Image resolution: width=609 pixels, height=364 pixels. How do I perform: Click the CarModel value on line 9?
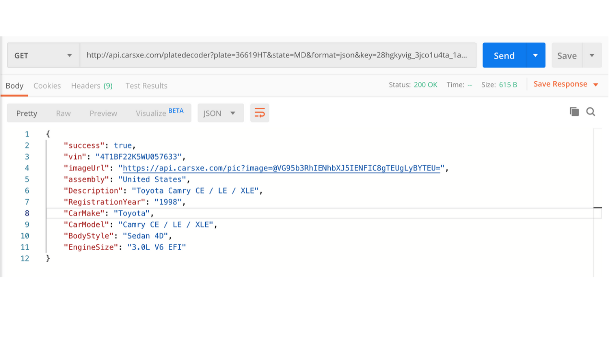pyautogui.click(x=167, y=225)
